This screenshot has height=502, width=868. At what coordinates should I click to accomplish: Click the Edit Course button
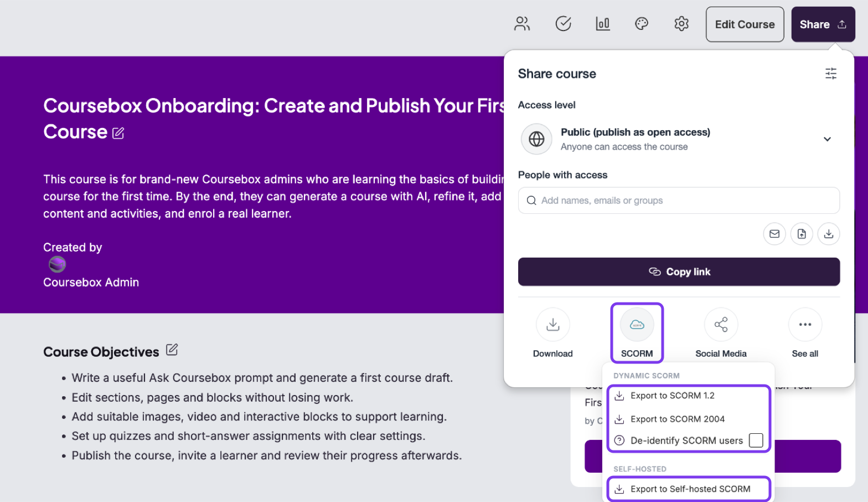745,24
